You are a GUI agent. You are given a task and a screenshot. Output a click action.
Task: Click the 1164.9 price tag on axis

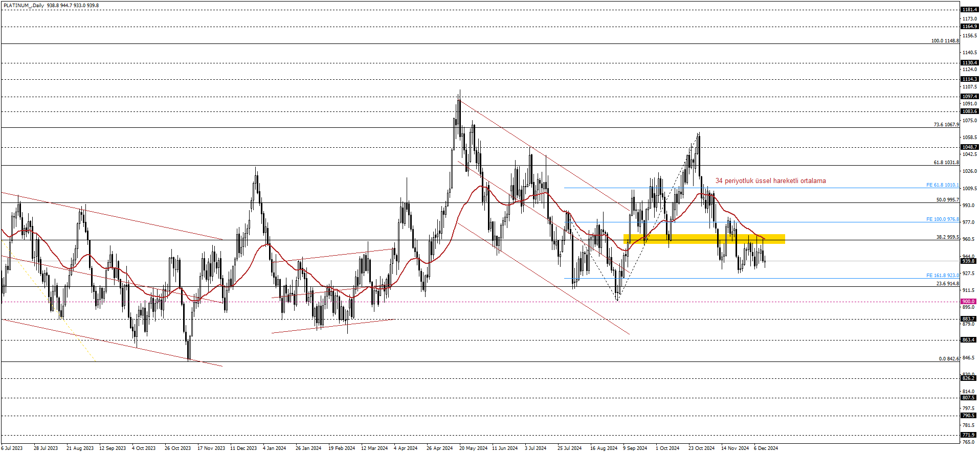pos(969,27)
